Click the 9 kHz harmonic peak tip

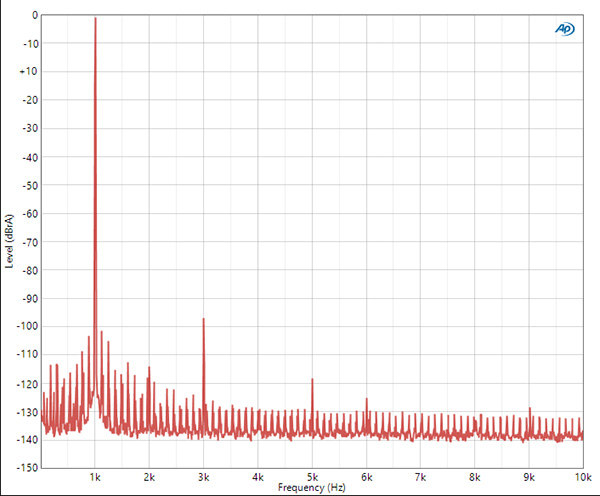tap(530, 408)
